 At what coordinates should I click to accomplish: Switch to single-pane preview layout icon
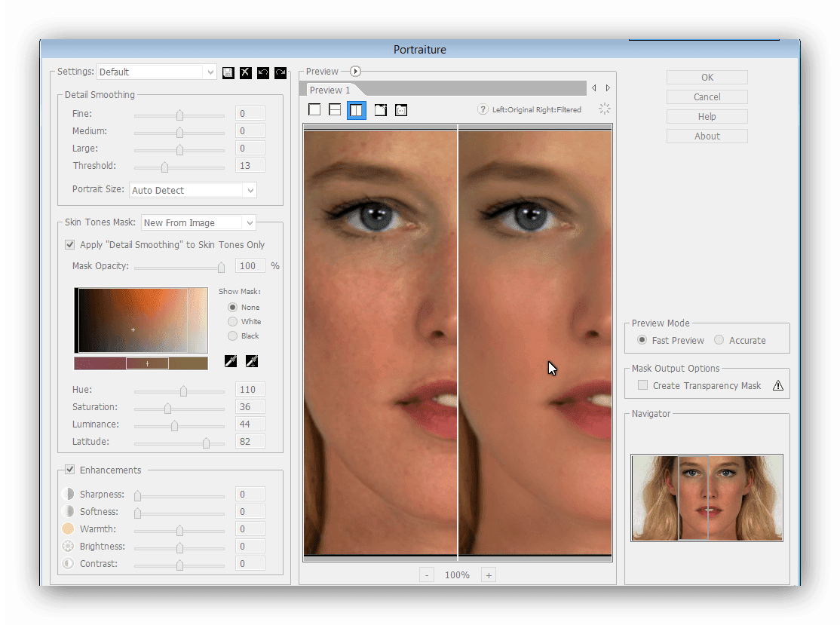(314, 110)
